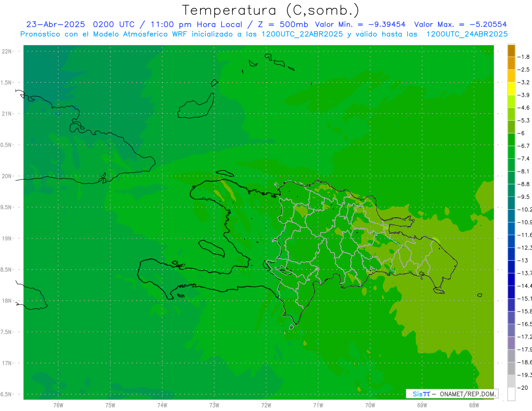
Task: Click the "69W" longitude label
Action: click(422, 405)
